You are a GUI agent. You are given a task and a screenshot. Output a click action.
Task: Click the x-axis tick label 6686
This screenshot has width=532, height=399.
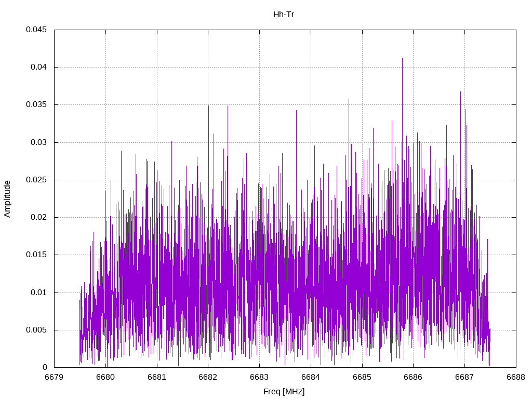pyautogui.click(x=413, y=377)
